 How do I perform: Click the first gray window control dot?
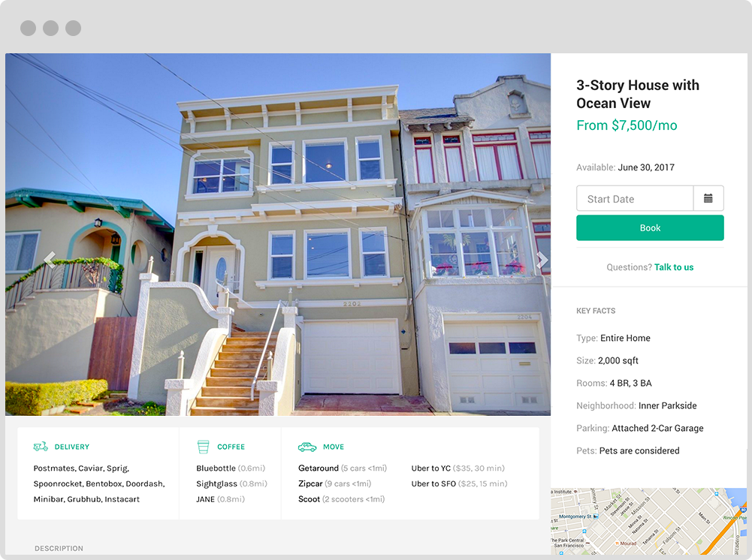pos(29,28)
